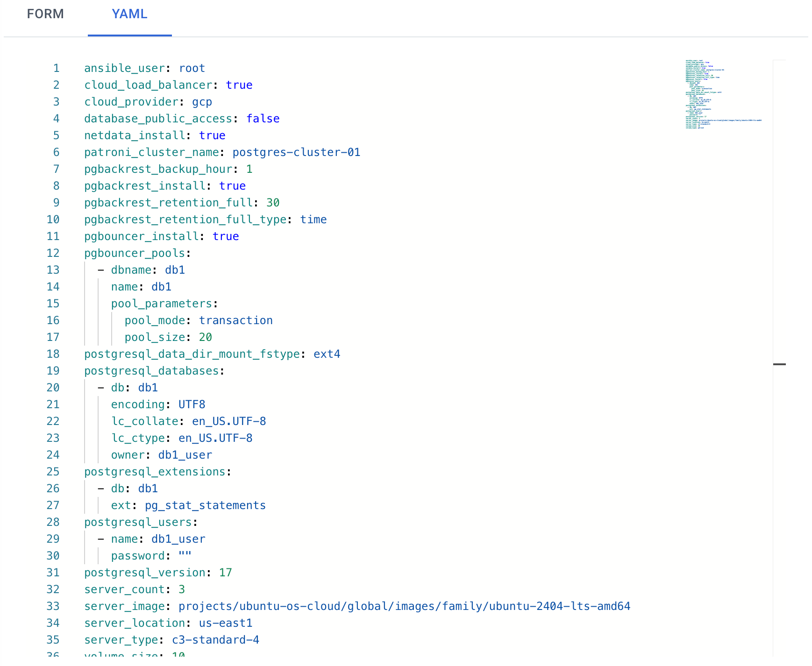The image size is (812, 666).
Task: Select the YAML tab
Action: point(129,14)
